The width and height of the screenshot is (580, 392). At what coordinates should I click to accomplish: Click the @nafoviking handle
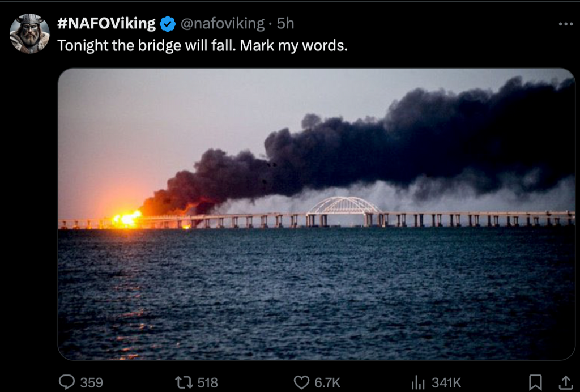coord(222,24)
